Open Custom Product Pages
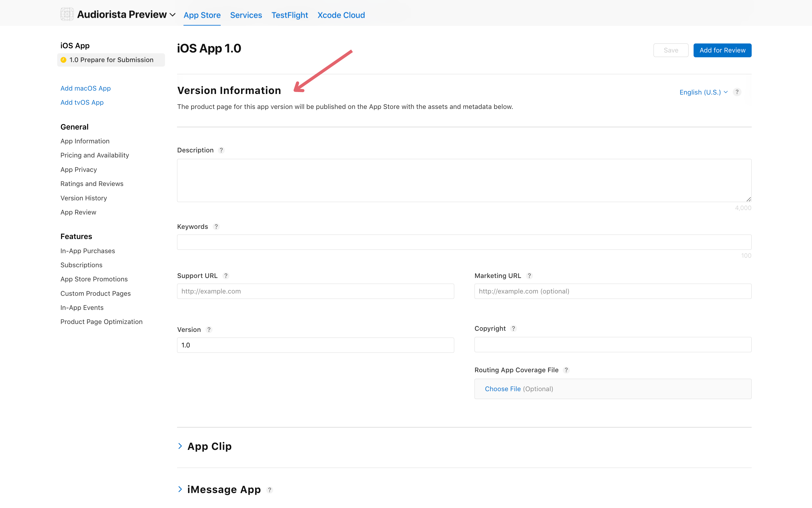The height and width of the screenshot is (508, 812). pyautogui.click(x=96, y=294)
